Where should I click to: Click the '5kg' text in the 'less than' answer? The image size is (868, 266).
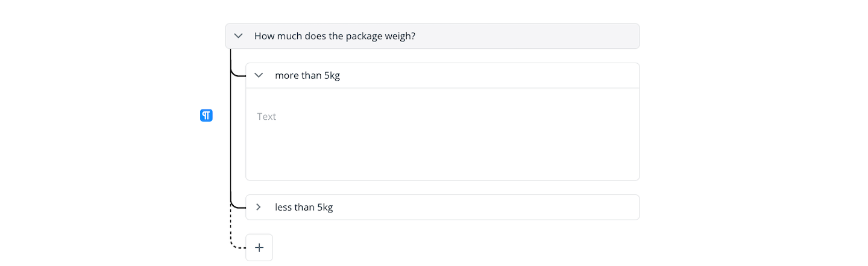pos(325,207)
